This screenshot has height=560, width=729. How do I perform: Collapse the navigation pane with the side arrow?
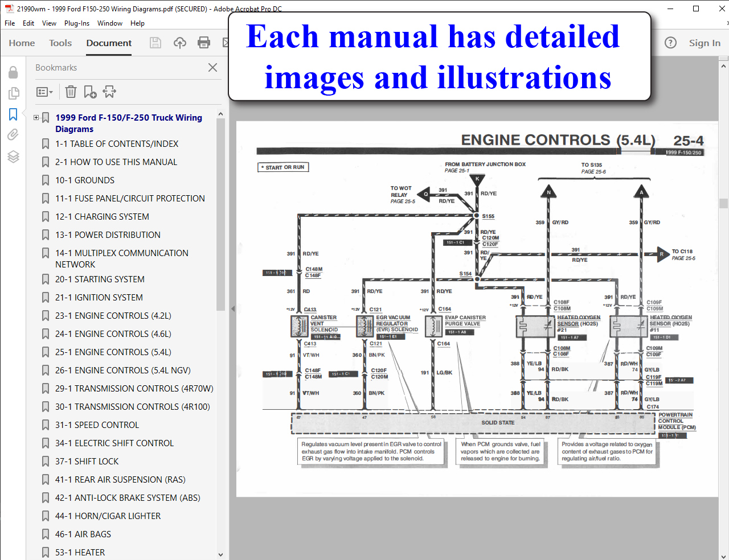tap(232, 308)
